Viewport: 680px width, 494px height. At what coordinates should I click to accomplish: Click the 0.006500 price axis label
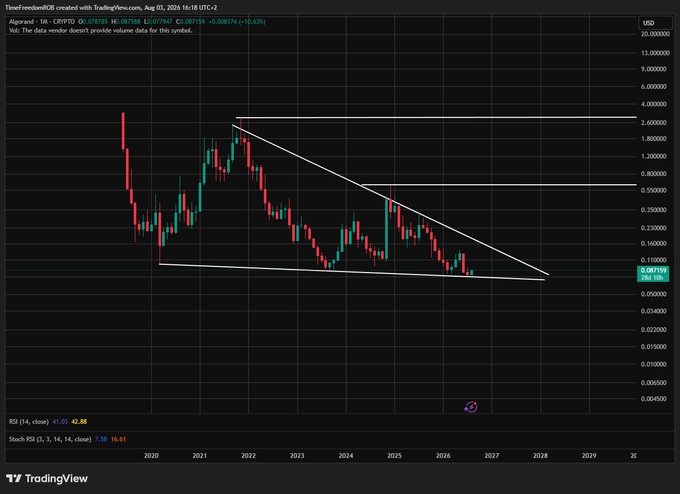(655, 383)
